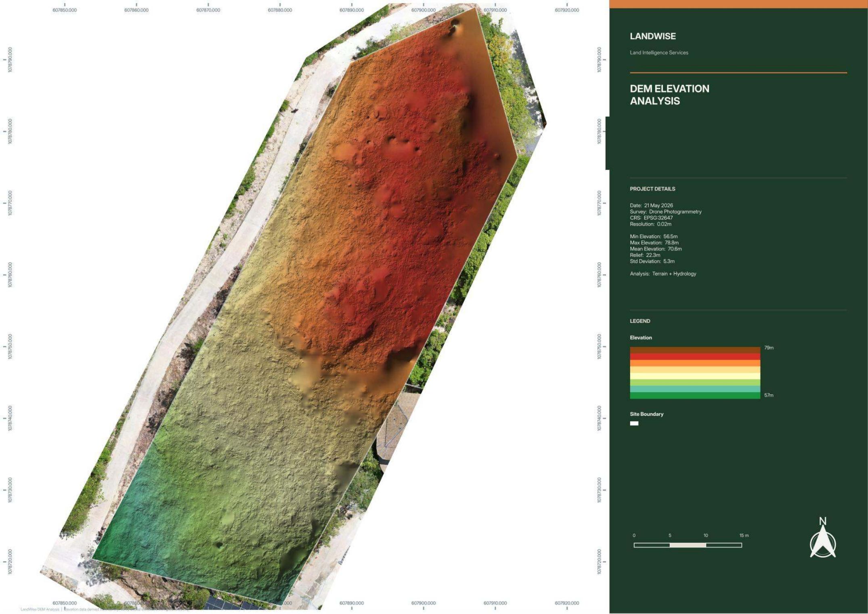The width and height of the screenshot is (868, 614).
Task: Click the LANDWISE logo title
Action: click(x=652, y=36)
